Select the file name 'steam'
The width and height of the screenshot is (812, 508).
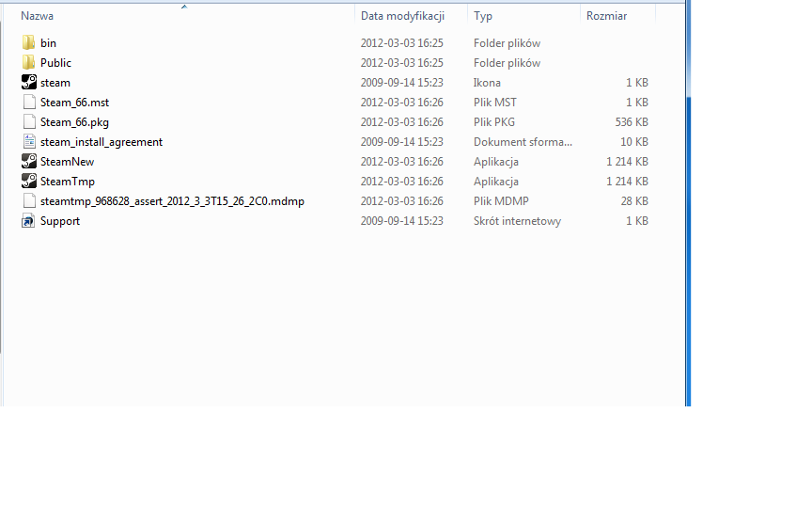[55, 83]
